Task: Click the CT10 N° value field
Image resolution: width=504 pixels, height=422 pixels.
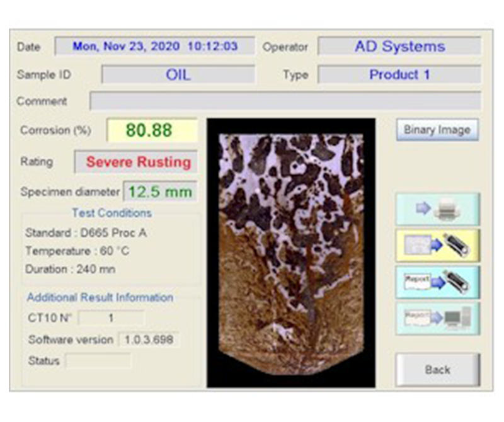Action: 111,318
